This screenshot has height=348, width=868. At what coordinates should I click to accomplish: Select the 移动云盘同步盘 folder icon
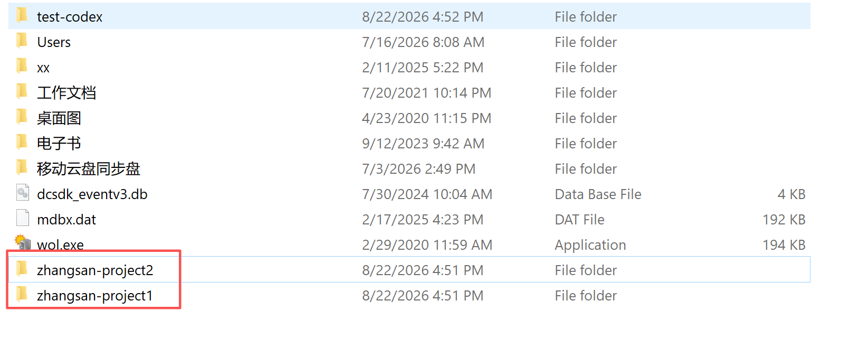(x=22, y=167)
